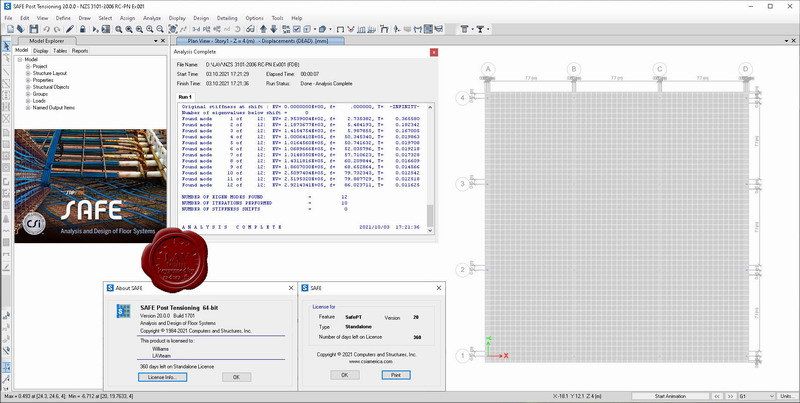Switch to the Reports tab in Model Explorer

pos(80,51)
